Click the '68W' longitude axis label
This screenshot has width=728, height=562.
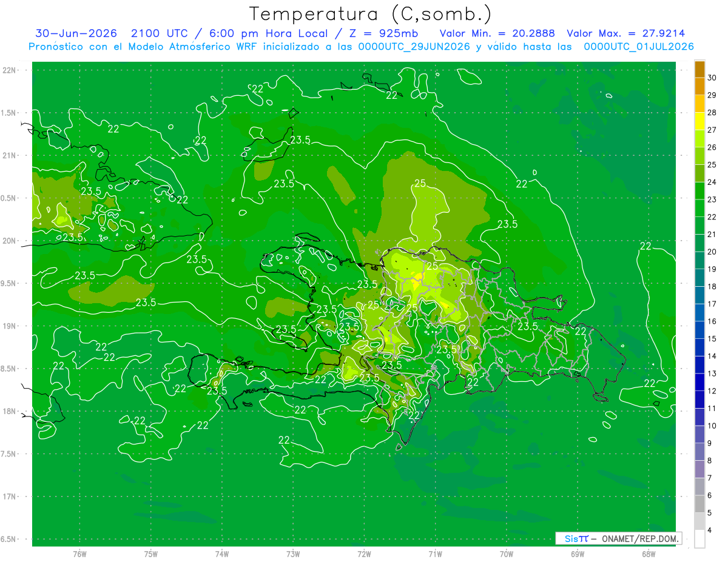649,554
